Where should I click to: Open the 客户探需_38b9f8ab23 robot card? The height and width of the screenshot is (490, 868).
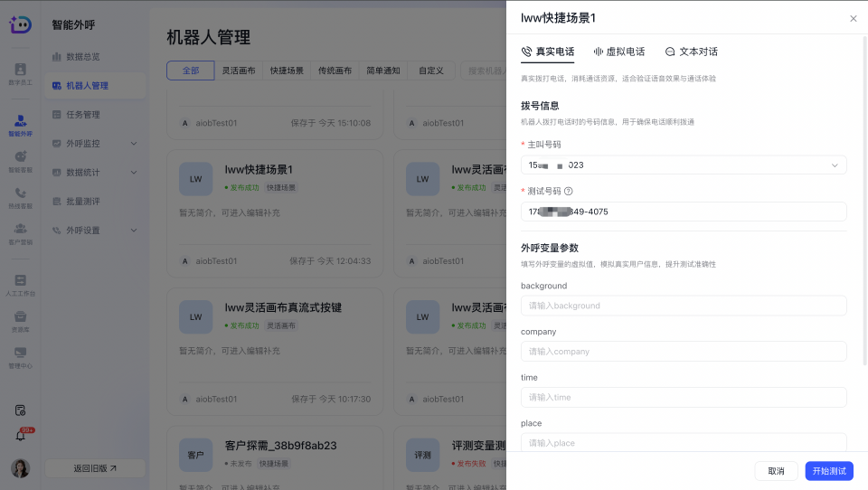(275, 457)
